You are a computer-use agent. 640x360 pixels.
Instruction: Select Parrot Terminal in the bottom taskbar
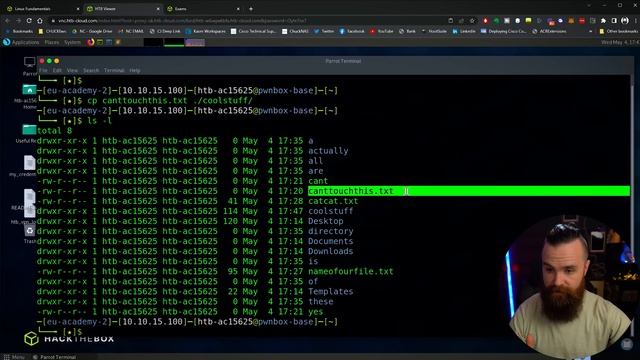pos(54,357)
